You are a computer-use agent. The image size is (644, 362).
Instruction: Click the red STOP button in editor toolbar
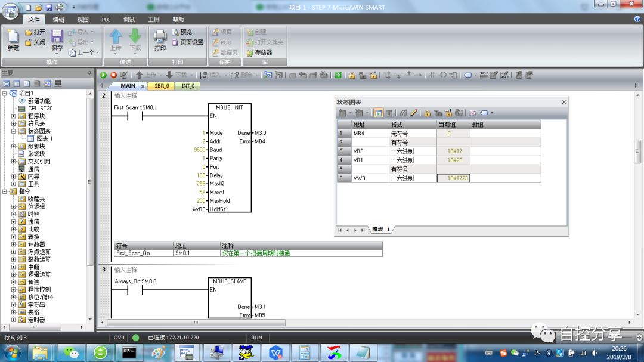point(113,75)
